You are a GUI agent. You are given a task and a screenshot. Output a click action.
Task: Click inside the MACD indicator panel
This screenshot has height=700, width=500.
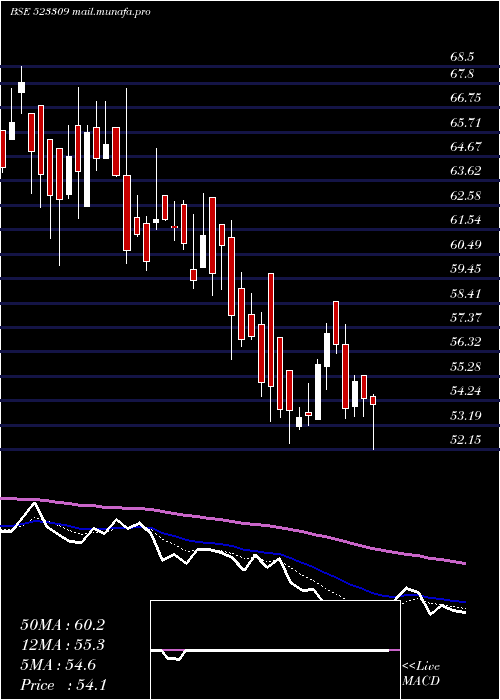pyautogui.click(x=275, y=650)
